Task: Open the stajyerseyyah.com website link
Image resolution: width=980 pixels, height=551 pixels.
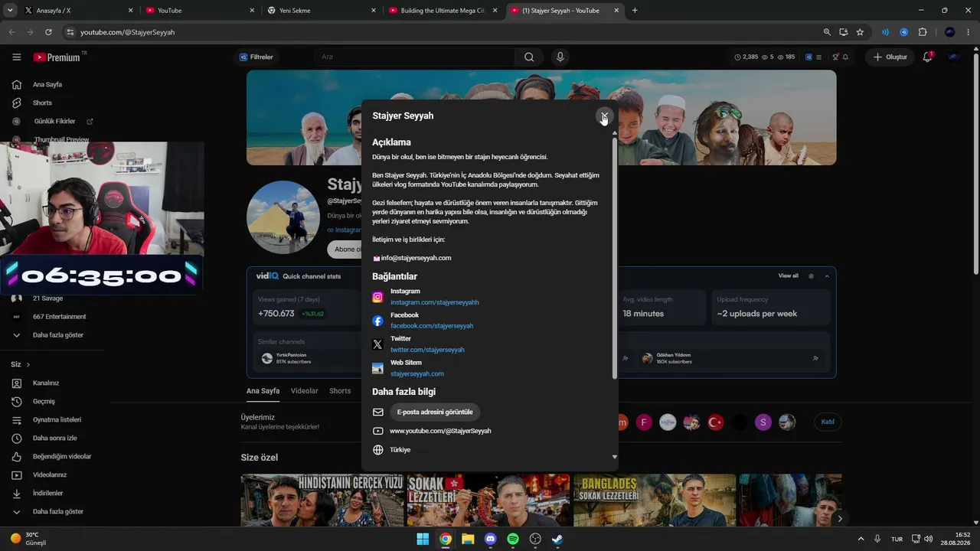Action: pyautogui.click(x=417, y=373)
